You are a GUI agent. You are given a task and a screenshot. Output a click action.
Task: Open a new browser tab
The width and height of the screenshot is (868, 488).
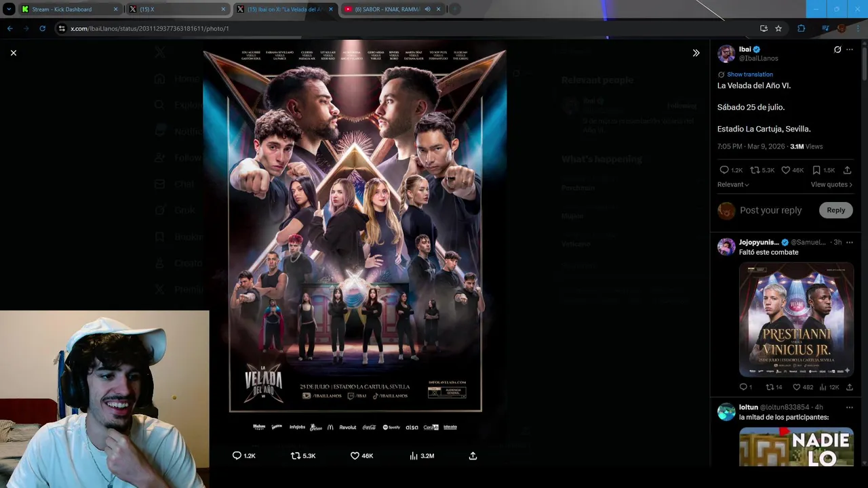(455, 9)
